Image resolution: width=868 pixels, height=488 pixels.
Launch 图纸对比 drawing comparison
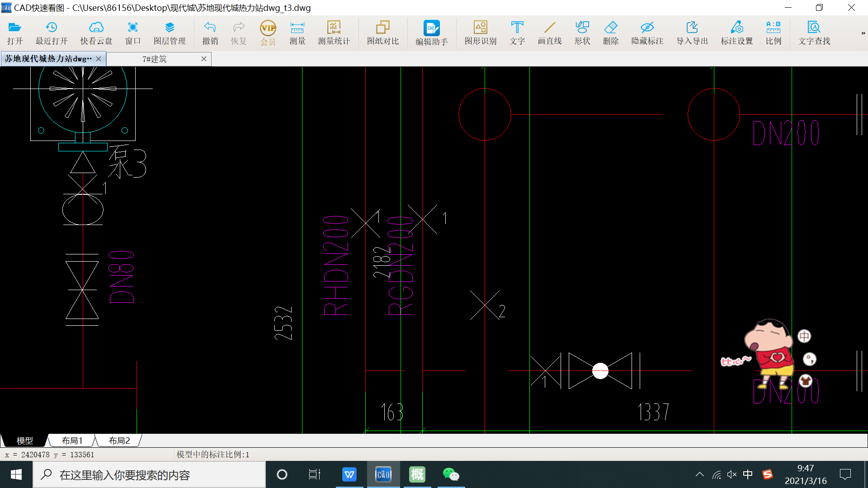pos(383,33)
